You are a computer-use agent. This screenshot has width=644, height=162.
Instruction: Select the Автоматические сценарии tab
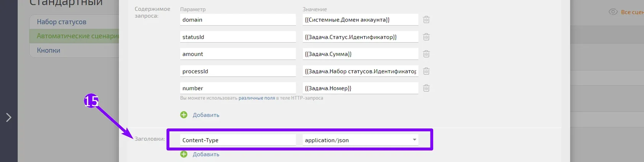pyautogui.click(x=74, y=36)
